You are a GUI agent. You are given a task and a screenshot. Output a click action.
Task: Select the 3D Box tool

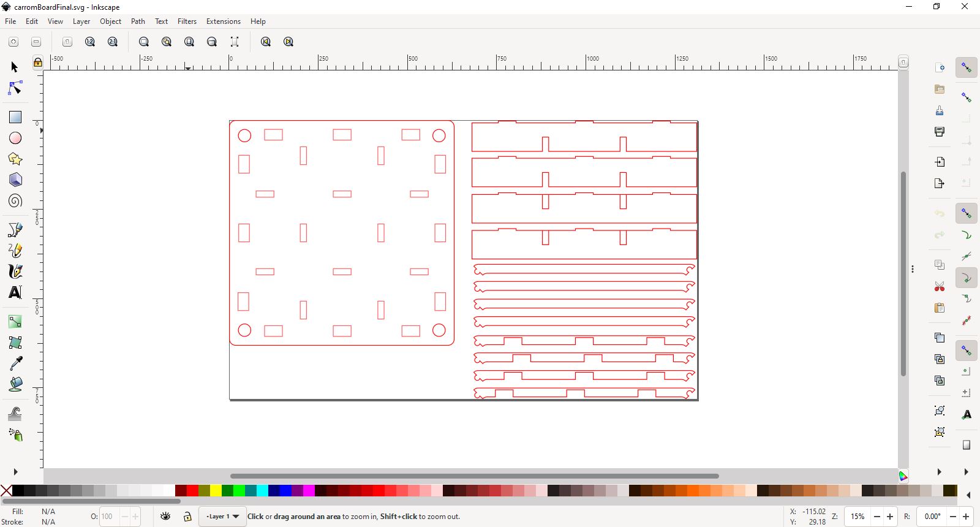click(15, 180)
